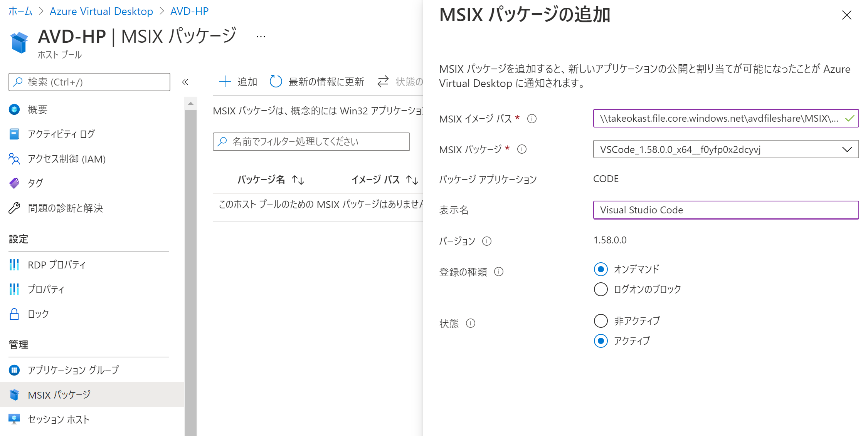Select the オンデマンド registration option
Viewport: 868px width, 436px height.
tap(600, 269)
